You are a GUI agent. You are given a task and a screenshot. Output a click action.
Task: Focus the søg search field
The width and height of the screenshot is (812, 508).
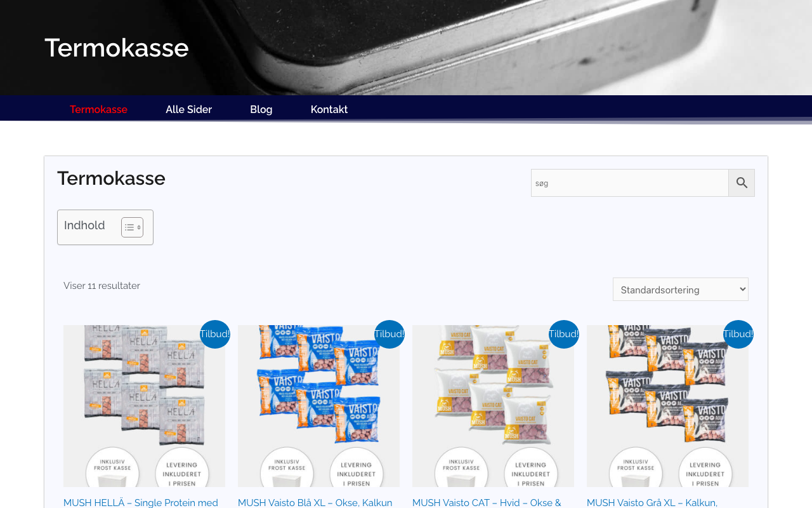(630, 183)
